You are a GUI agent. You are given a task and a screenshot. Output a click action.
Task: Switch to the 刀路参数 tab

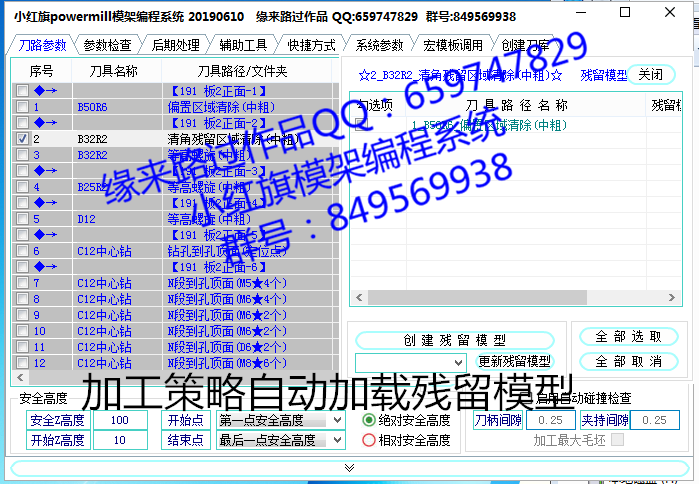click(x=42, y=45)
